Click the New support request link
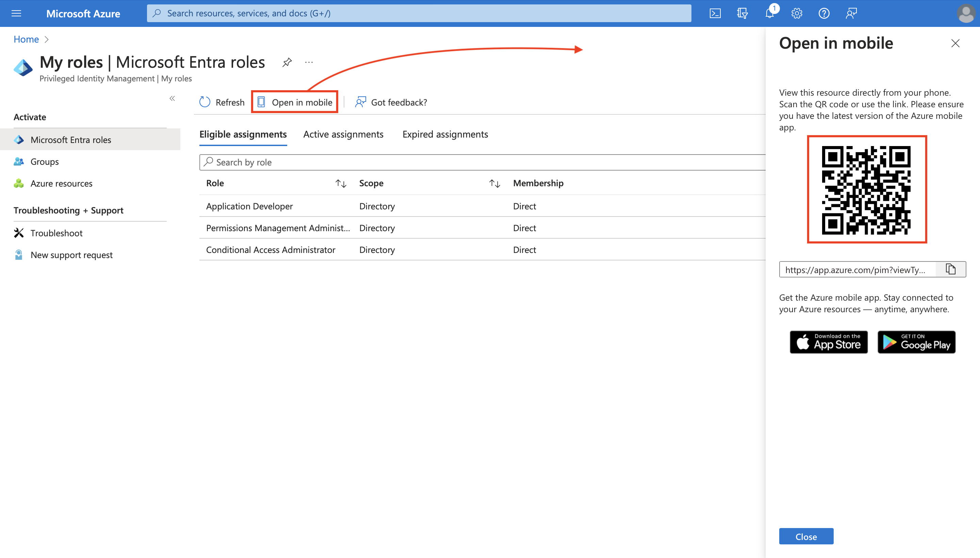 pyautogui.click(x=72, y=254)
